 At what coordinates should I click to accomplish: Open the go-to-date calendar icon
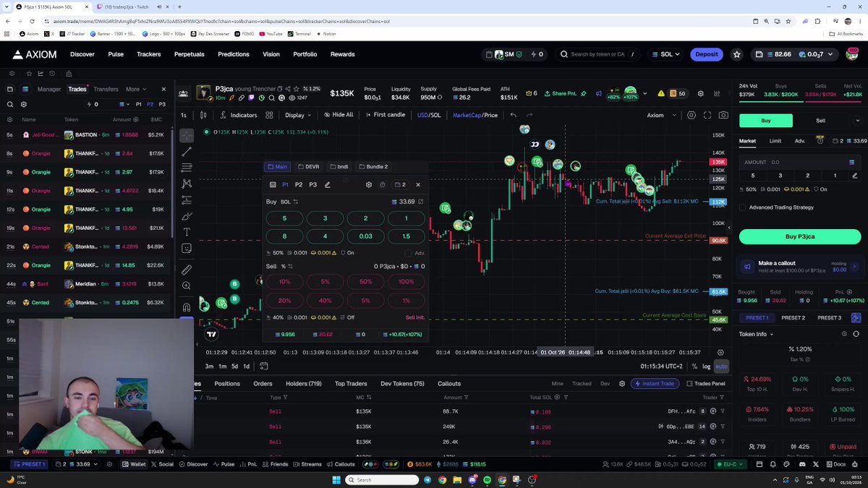[264, 367]
